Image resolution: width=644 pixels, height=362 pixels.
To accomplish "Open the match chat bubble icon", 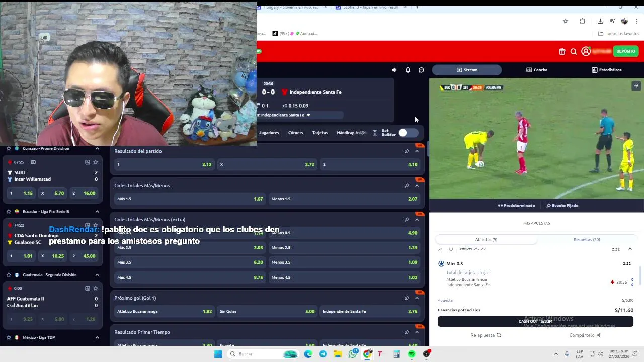I will point(421,70).
